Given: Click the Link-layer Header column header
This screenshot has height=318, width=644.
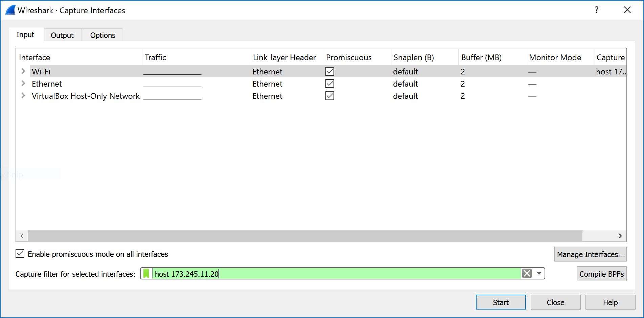Looking at the screenshot, I should [286, 57].
